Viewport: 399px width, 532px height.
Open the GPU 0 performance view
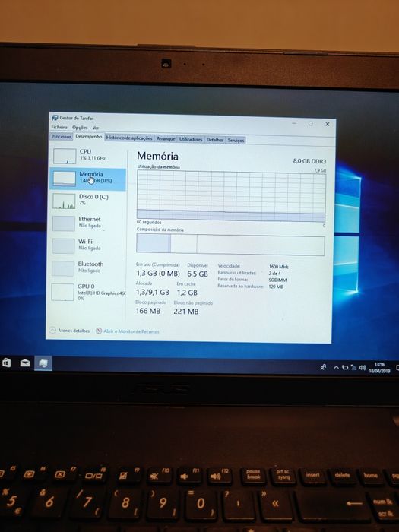point(88,292)
